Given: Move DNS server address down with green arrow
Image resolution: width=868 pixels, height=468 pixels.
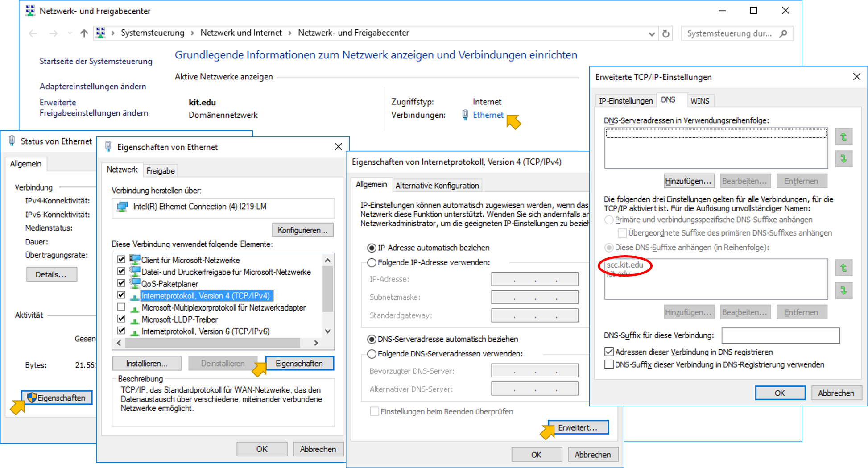Looking at the screenshot, I should click(x=843, y=159).
